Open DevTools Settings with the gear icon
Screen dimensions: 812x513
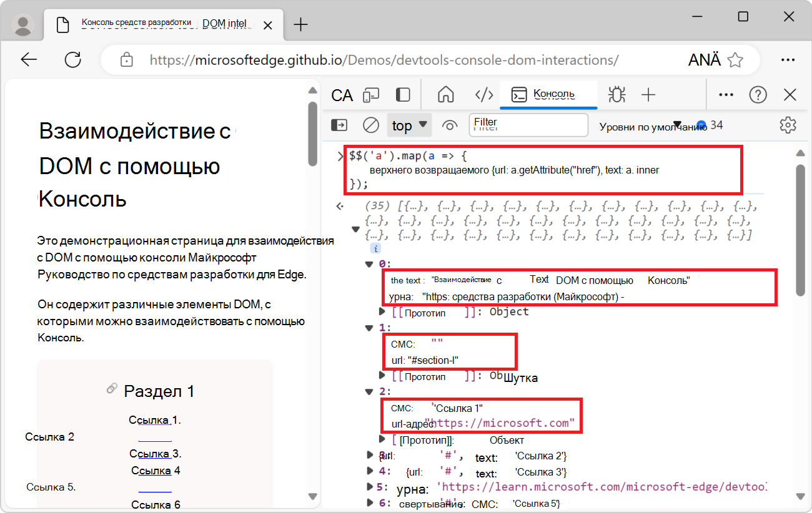pyautogui.click(x=788, y=125)
